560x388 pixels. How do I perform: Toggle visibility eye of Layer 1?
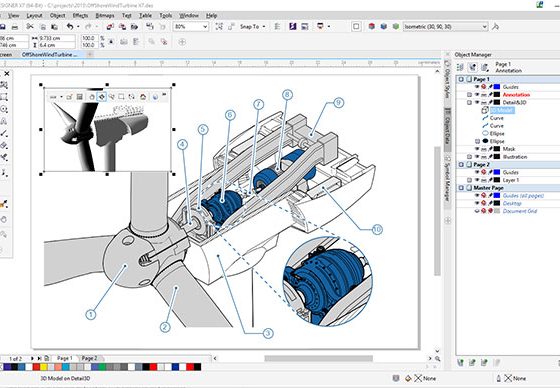[477, 180]
